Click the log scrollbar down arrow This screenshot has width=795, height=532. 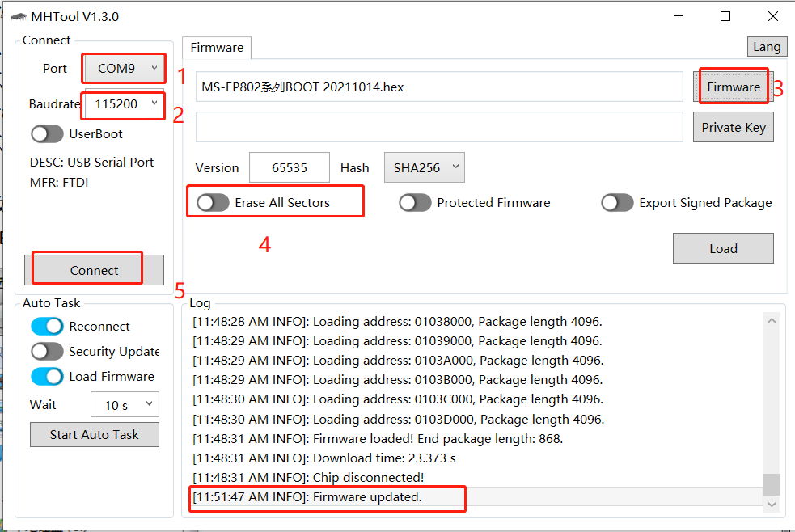[x=772, y=505]
